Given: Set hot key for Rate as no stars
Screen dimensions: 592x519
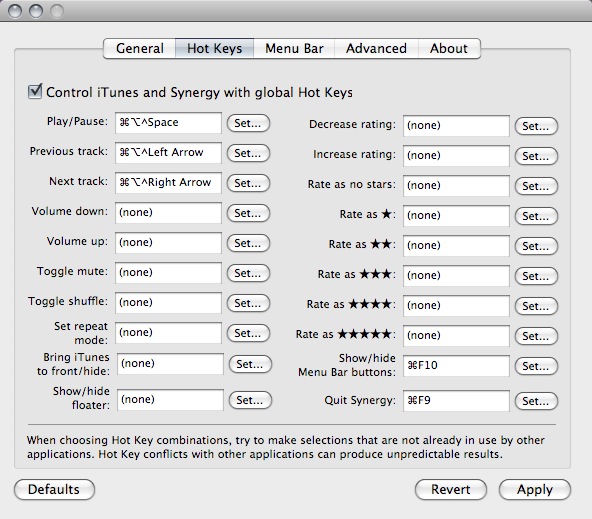Looking at the screenshot, I should pos(536,186).
